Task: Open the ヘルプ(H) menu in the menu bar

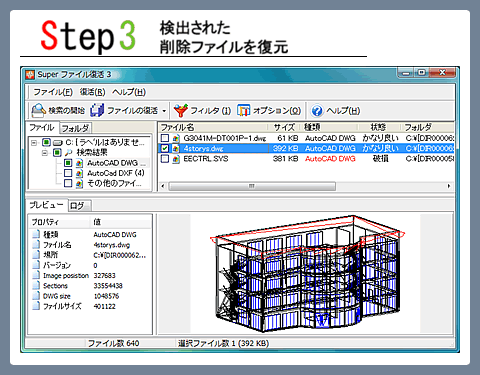Action: [x=129, y=92]
